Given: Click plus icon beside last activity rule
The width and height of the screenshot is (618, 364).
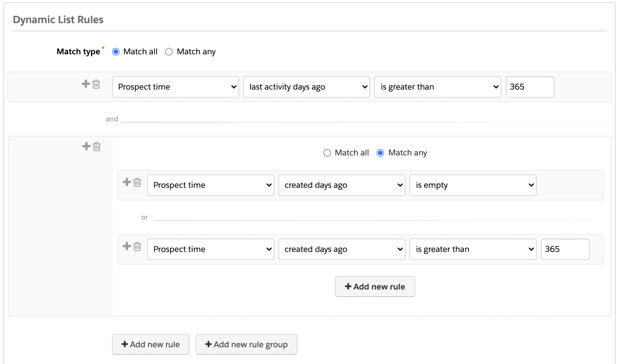Looking at the screenshot, I should click(86, 84).
